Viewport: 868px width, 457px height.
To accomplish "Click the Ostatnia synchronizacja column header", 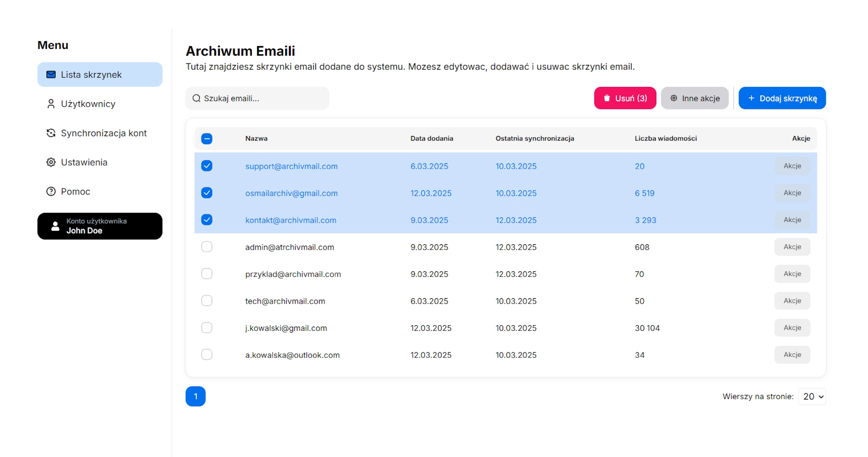I will coord(535,138).
